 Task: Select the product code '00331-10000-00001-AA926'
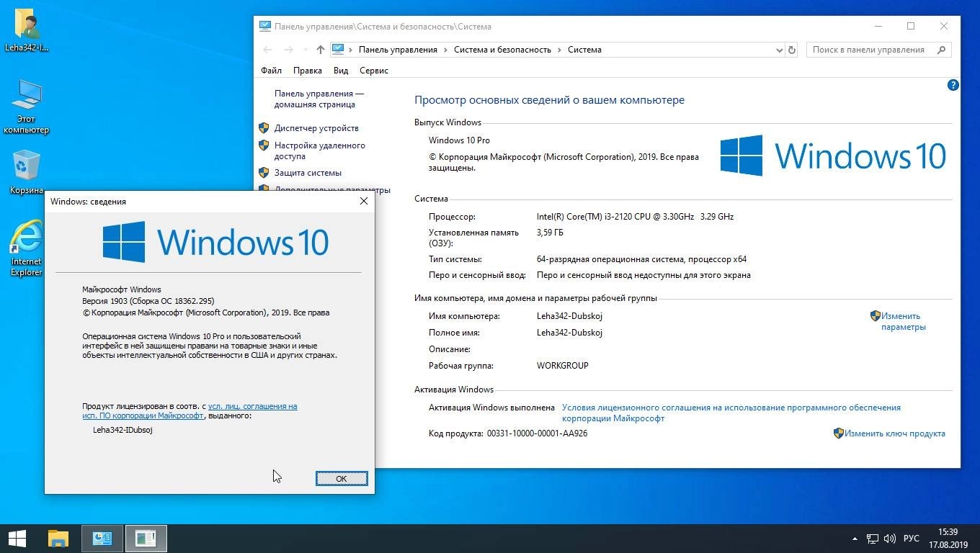coord(537,433)
